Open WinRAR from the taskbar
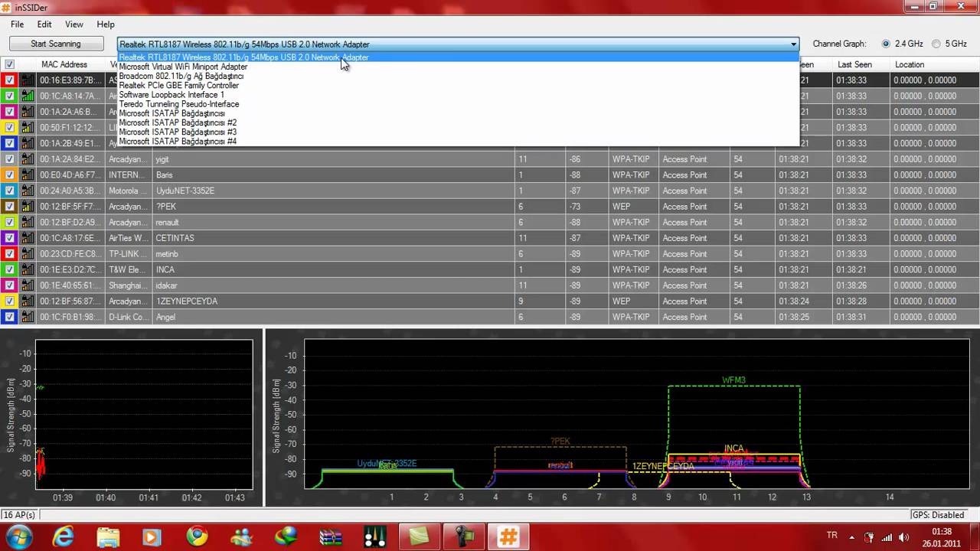980x551 pixels. pyautogui.click(x=331, y=536)
